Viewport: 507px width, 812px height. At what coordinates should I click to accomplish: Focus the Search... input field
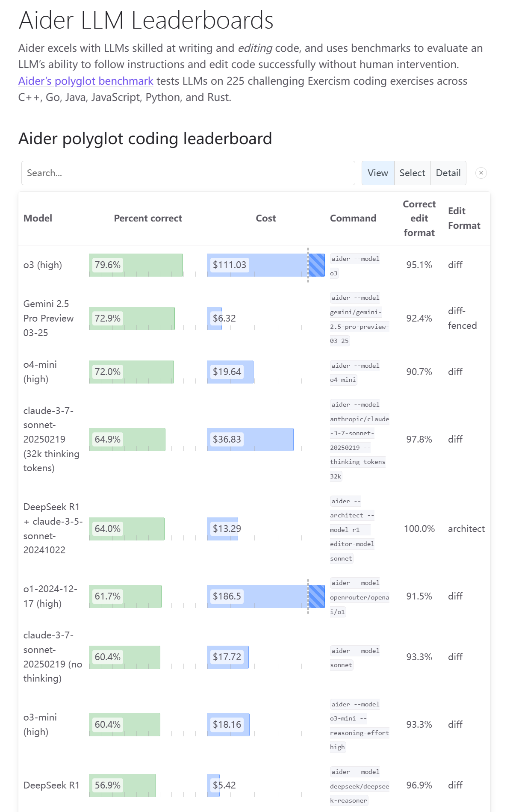click(x=188, y=173)
